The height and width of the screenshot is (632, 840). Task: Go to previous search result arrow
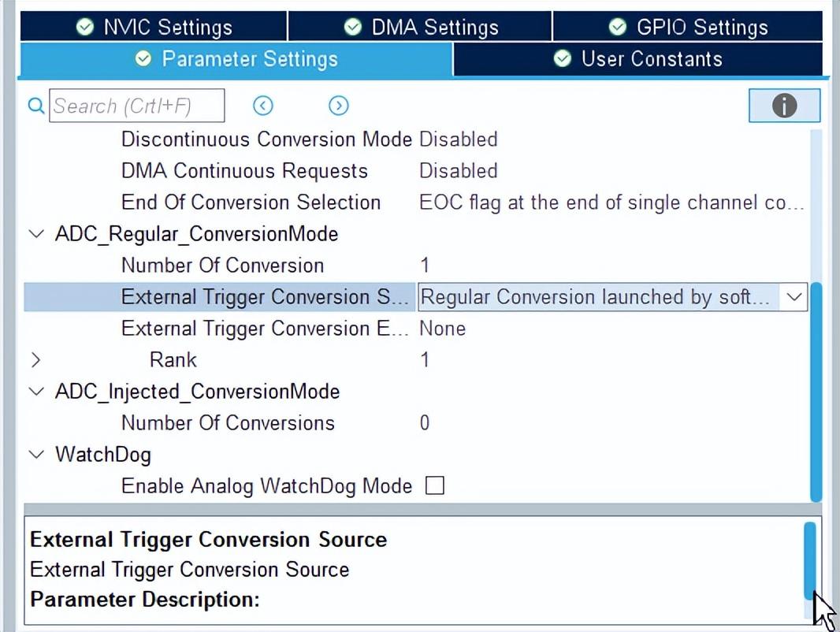(263, 106)
